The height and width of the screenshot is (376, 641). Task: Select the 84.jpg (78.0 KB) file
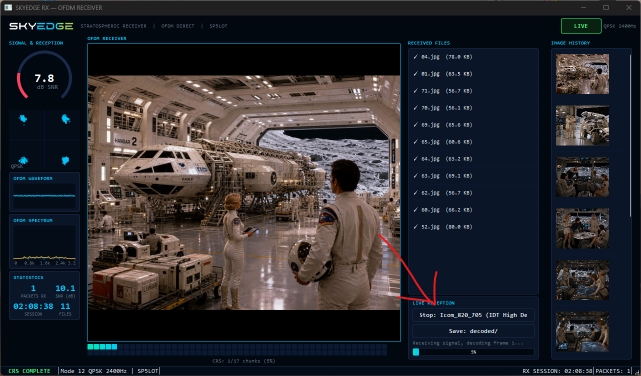click(x=473, y=57)
